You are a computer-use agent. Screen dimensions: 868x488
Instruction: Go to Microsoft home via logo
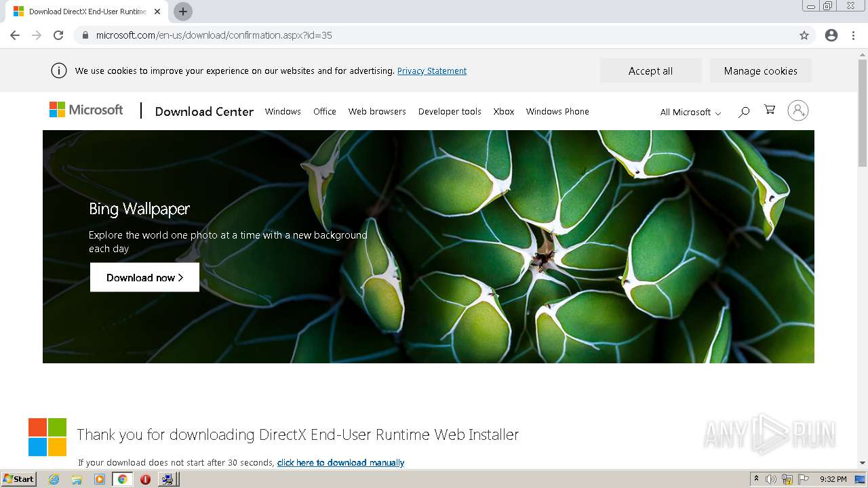tap(86, 110)
